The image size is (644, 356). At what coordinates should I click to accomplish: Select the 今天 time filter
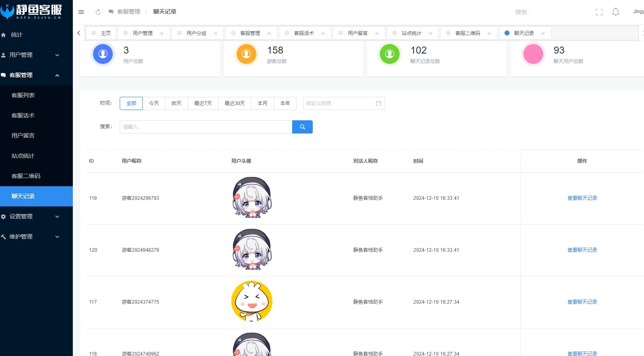pos(154,103)
